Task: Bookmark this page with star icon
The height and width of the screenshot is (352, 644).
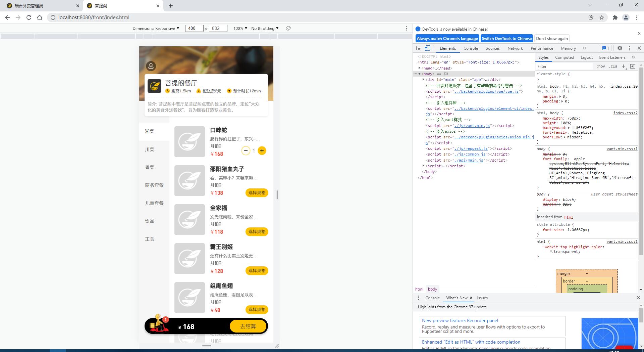Action: pos(602,17)
